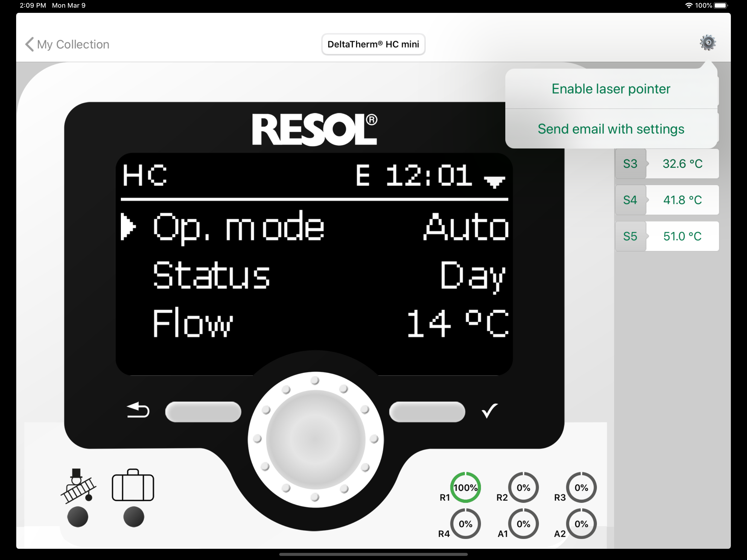Select Enable laser pointer option

point(611,89)
